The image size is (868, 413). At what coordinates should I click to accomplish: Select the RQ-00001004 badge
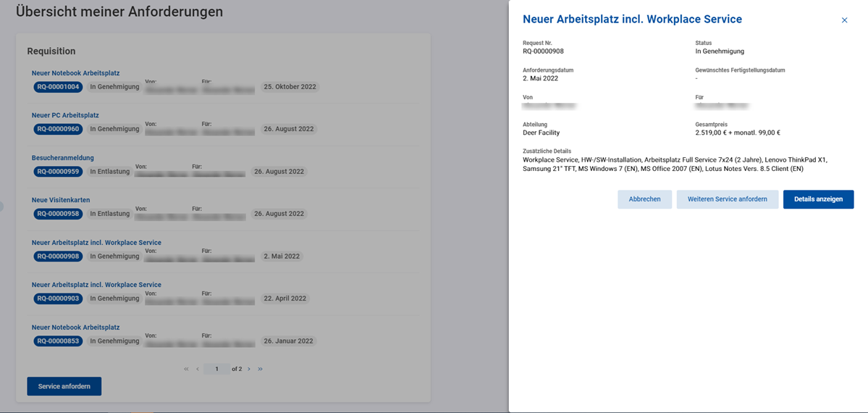58,87
